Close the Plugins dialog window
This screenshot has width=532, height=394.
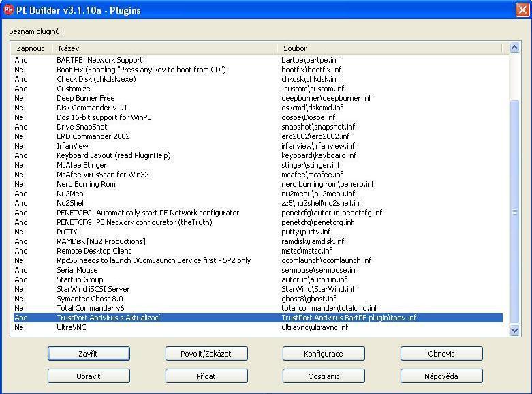click(x=522, y=10)
